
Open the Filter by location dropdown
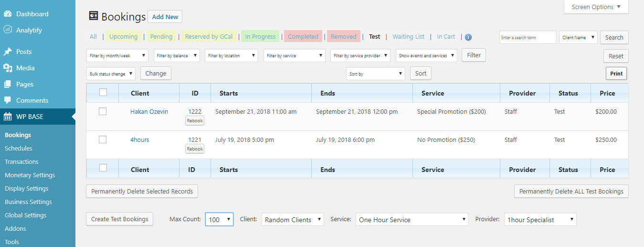[x=232, y=55]
